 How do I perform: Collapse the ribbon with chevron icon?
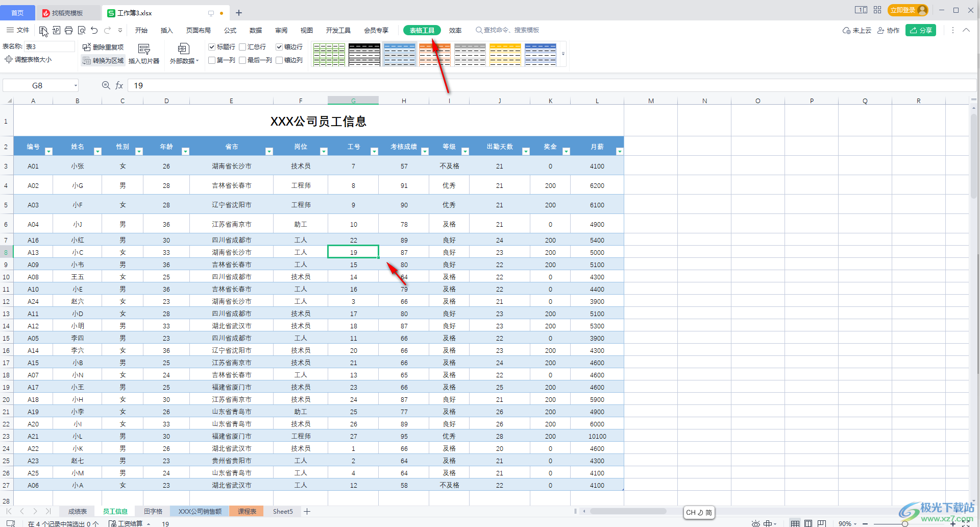[966, 30]
